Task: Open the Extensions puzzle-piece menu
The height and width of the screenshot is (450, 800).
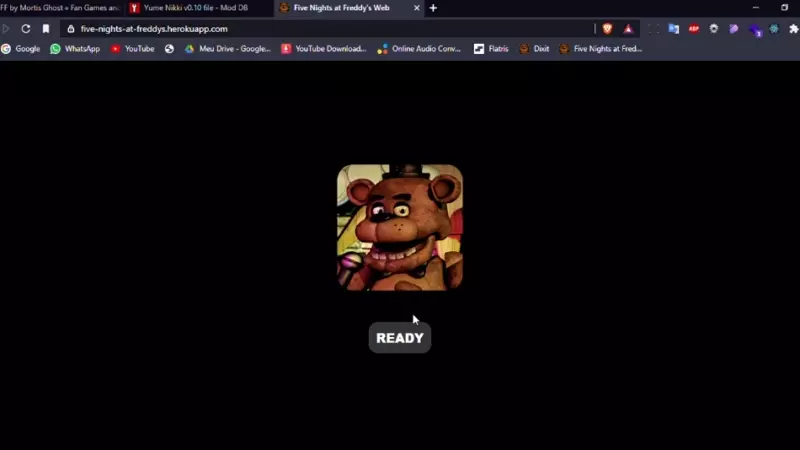Action: (x=793, y=29)
